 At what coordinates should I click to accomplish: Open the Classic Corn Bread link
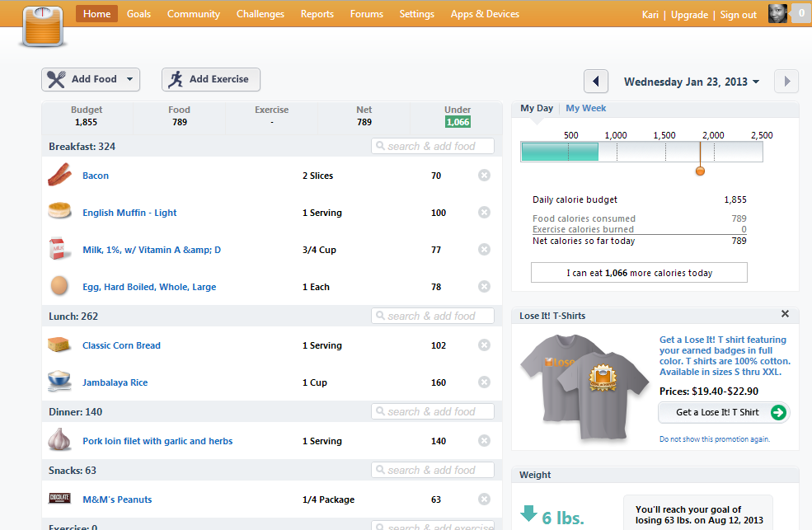coord(121,345)
